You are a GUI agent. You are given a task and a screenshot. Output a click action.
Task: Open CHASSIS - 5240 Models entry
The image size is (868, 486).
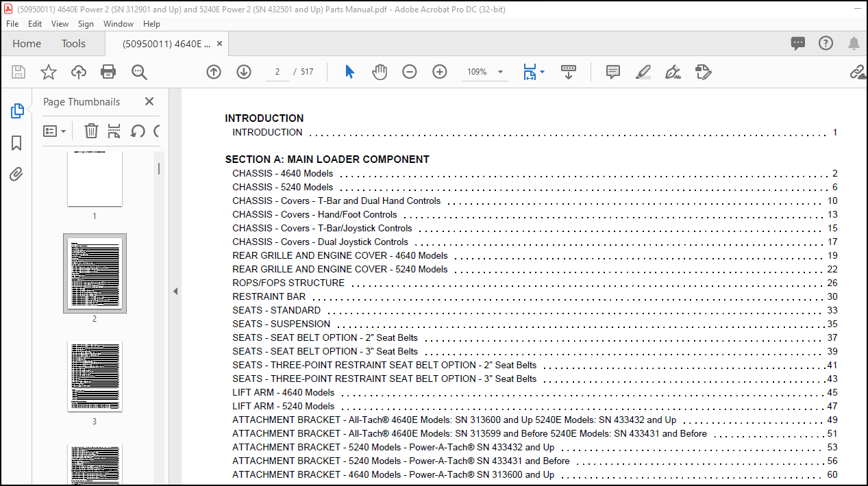coord(283,187)
